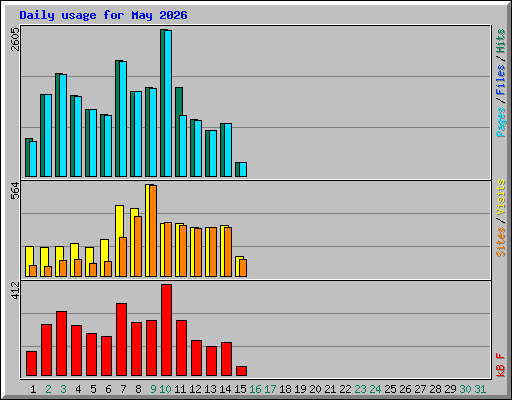The height and width of the screenshot is (400, 512).
Task: Click day label 4 on the x-axis
Action: click(78, 389)
